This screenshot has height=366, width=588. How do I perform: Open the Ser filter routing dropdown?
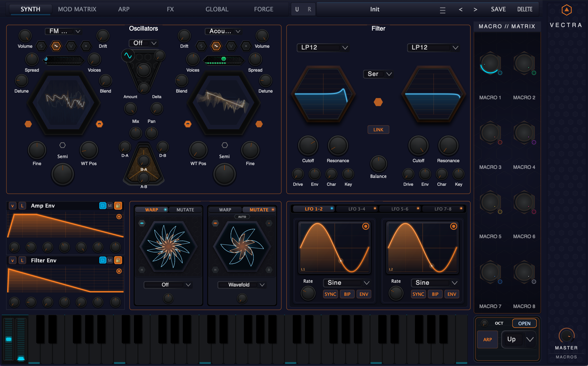378,74
